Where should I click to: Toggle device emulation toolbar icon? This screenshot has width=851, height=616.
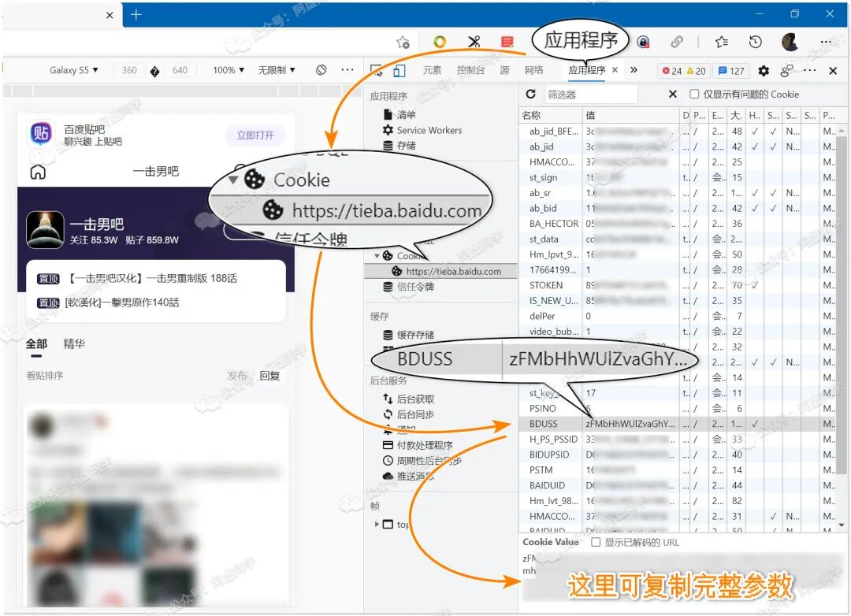399,70
